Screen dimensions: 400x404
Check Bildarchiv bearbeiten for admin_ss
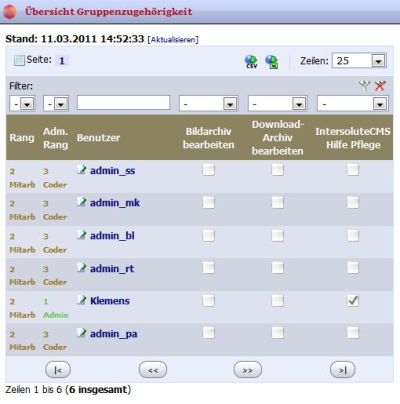pyautogui.click(x=208, y=170)
